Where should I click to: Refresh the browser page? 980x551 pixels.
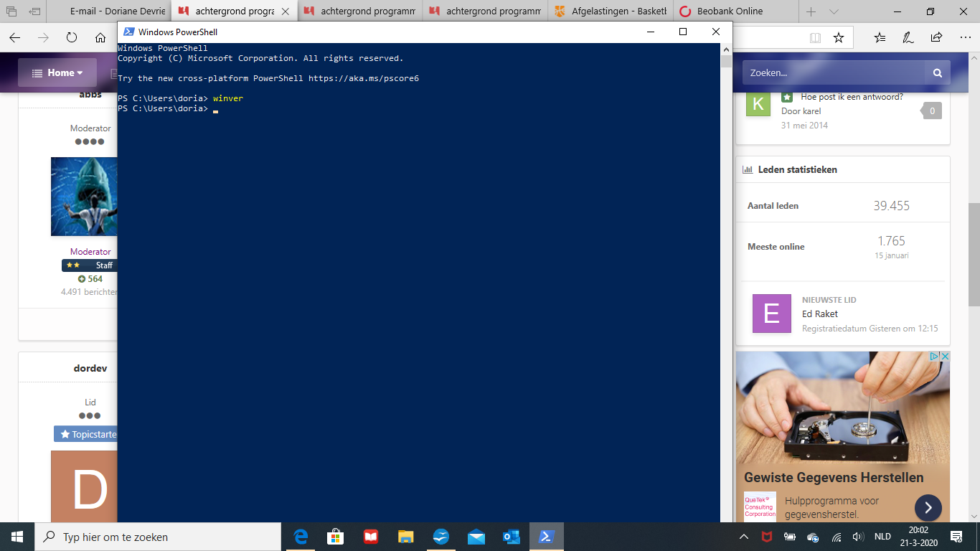[x=72, y=38]
